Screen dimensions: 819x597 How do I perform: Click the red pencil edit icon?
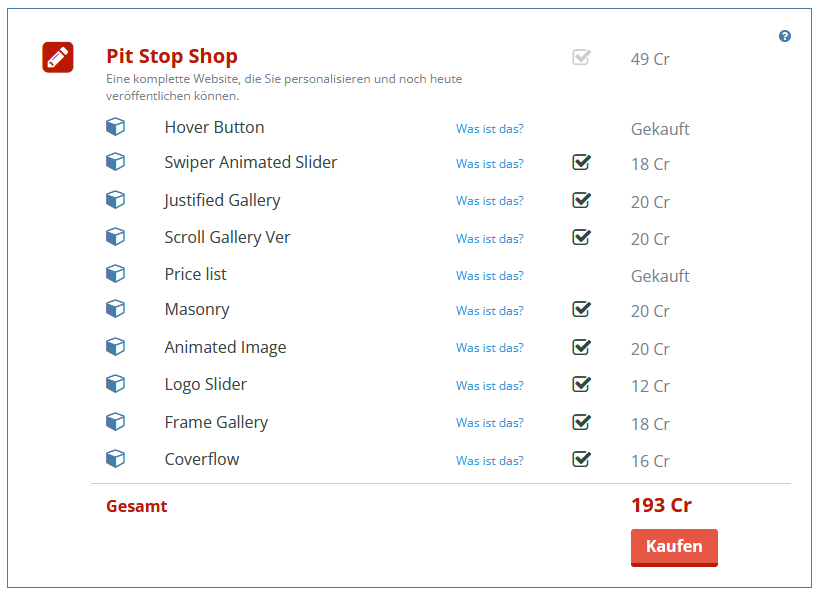point(58,57)
